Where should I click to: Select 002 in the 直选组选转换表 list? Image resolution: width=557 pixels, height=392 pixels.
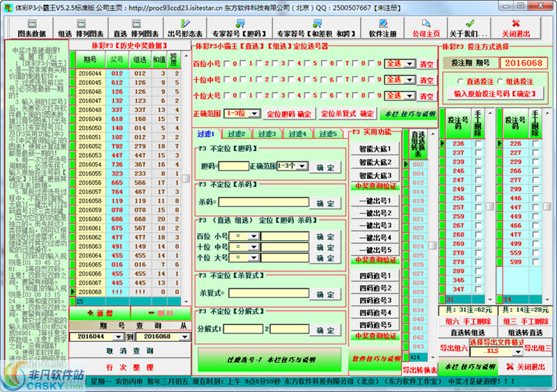(418, 164)
